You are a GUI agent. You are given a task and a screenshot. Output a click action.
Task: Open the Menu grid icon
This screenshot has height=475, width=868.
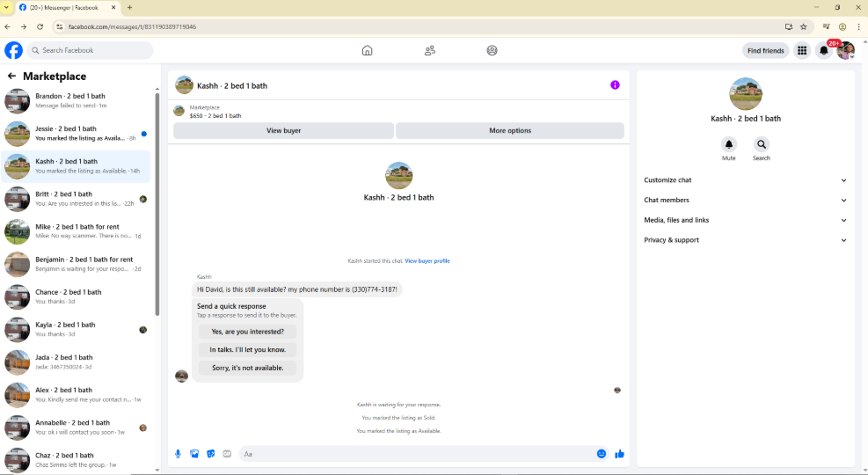click(x=801, y=50)
